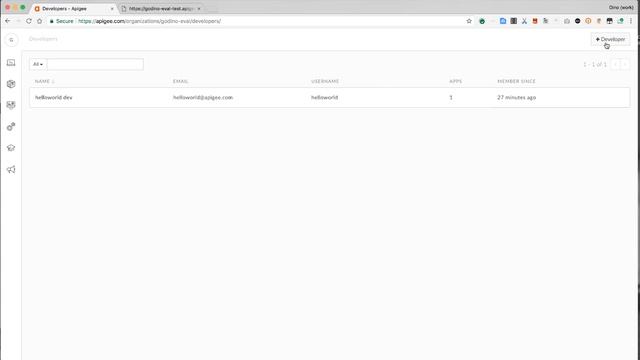Screen dimensions: 640x360
Task: Open the gears admin icon in sidebar
Action: 11,127
